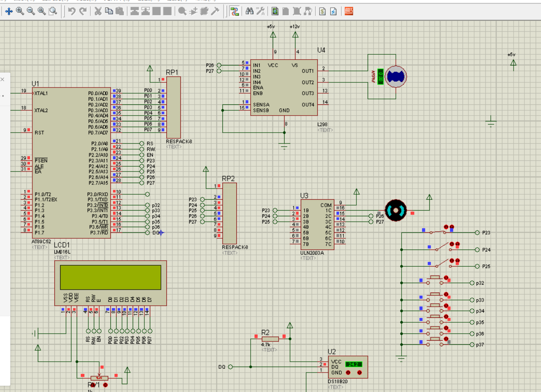Open the design explorer icon
The image size is (541, 392).
click(x=275, y=11)
